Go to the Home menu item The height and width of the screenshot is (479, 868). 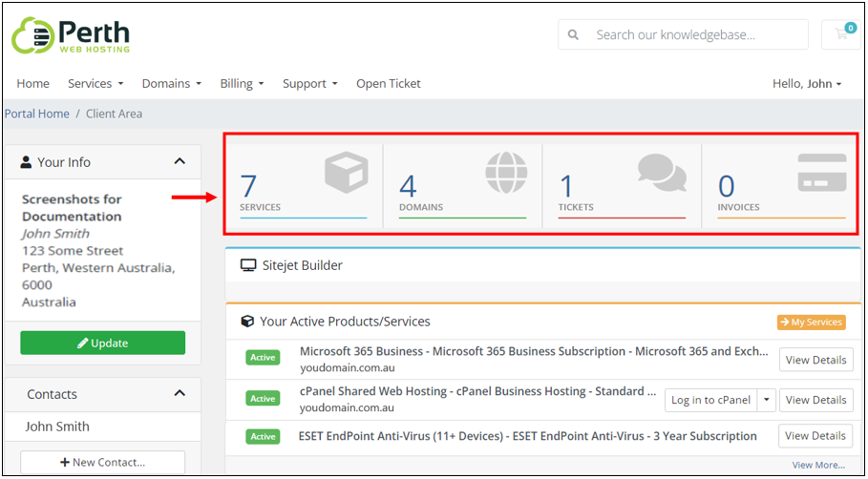coord(32,84)
